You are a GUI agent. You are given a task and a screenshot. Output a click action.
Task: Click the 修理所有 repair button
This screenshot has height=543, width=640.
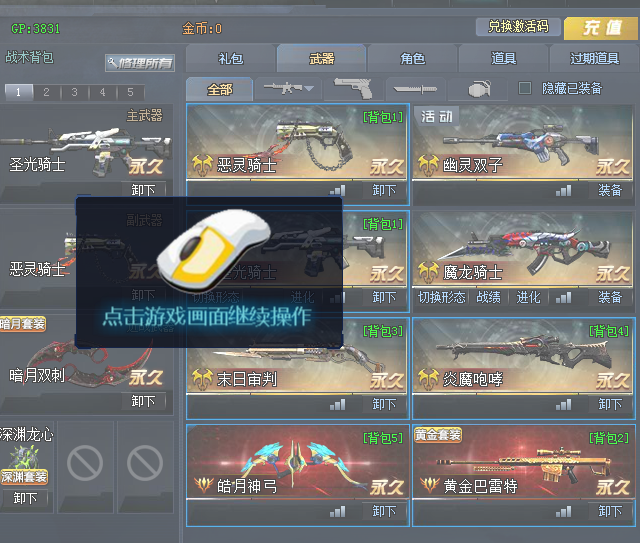point(140,63)
